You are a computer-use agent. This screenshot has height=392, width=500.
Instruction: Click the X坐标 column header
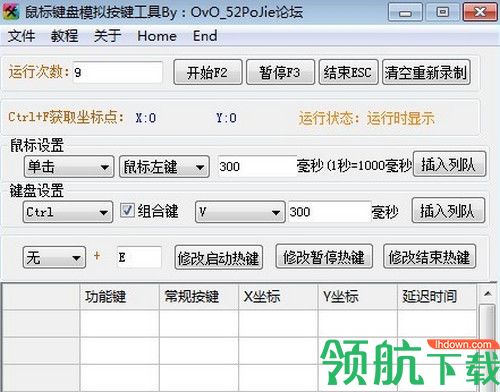pos(278,296)
